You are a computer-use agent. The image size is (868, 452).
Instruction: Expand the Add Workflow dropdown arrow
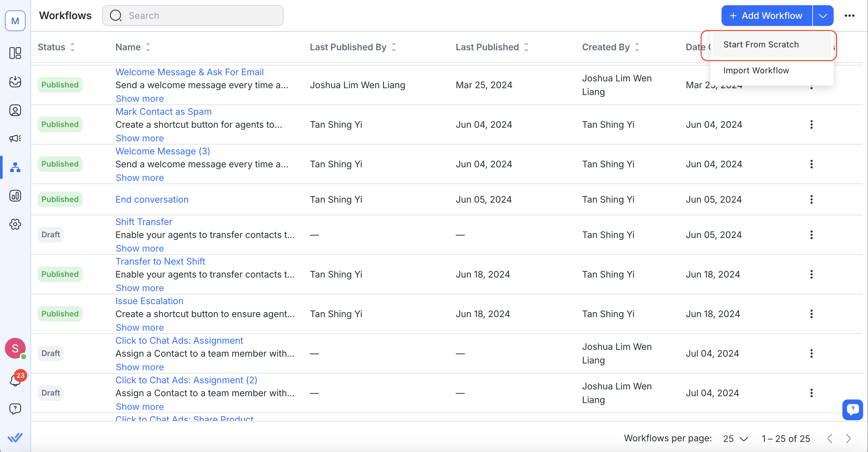point(823,16)
